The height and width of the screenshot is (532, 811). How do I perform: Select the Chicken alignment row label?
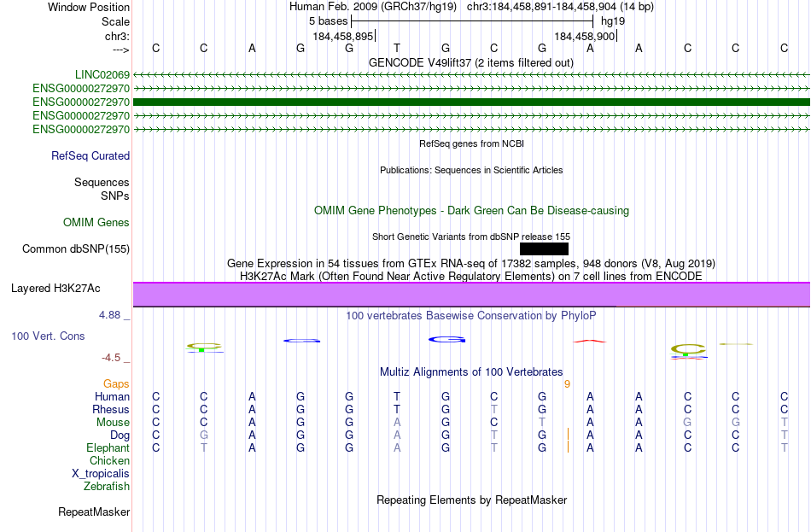(109, 460)
